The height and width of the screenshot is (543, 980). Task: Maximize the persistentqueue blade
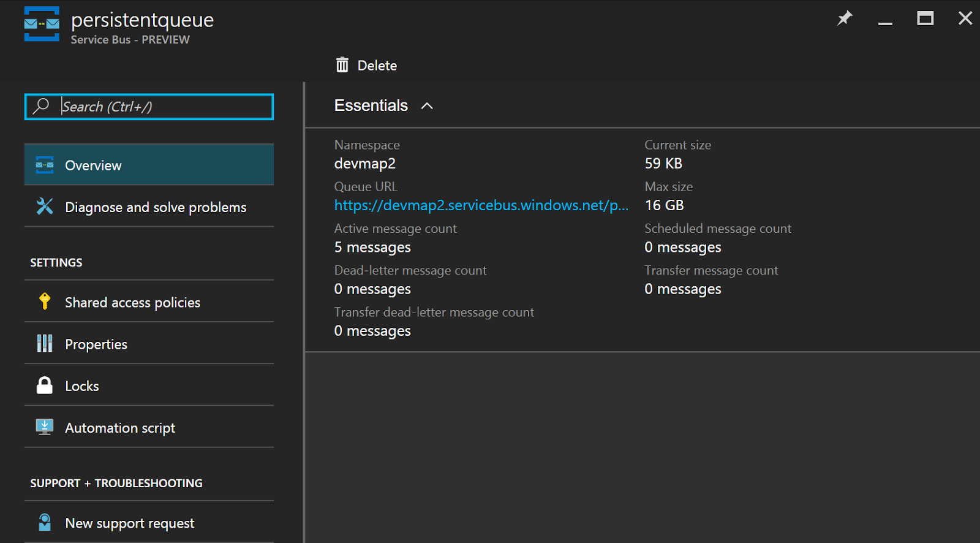click(925, 18)
